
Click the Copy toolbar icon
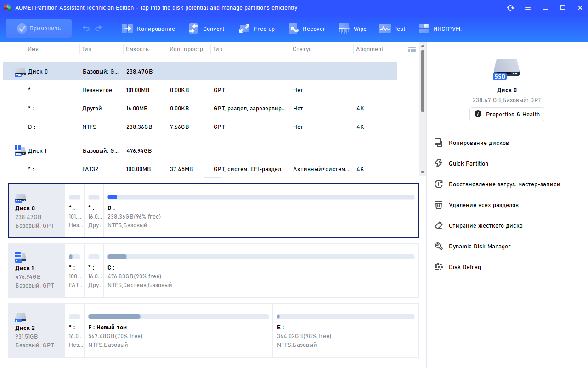coord(127,29)
